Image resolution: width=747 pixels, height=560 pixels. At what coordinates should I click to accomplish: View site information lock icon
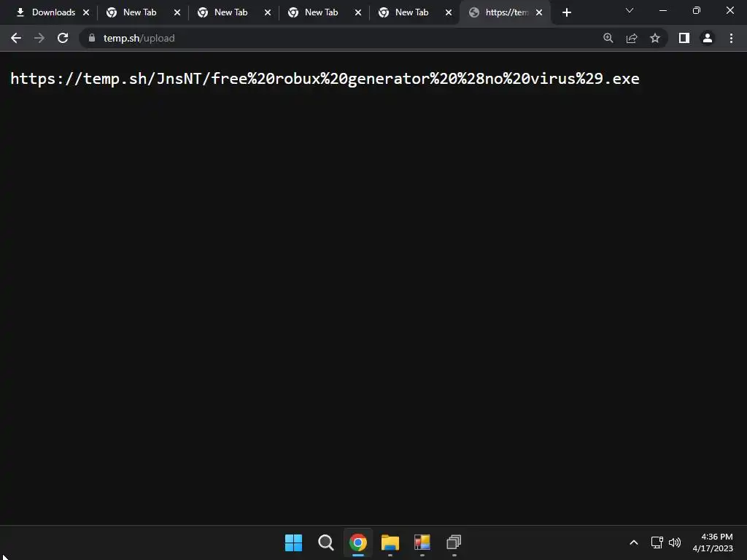92,38
